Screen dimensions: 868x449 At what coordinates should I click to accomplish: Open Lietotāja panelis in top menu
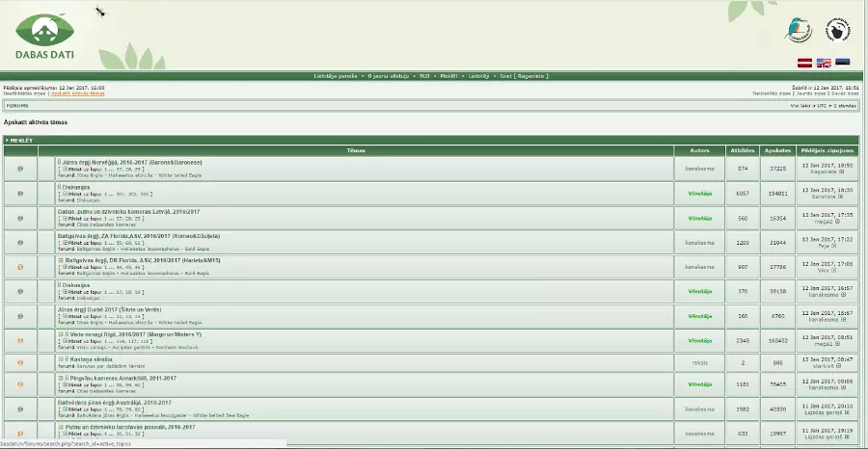pos(336,75)
